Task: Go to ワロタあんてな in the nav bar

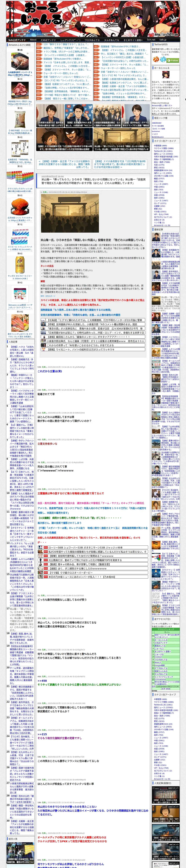Action: pos(92,40)
